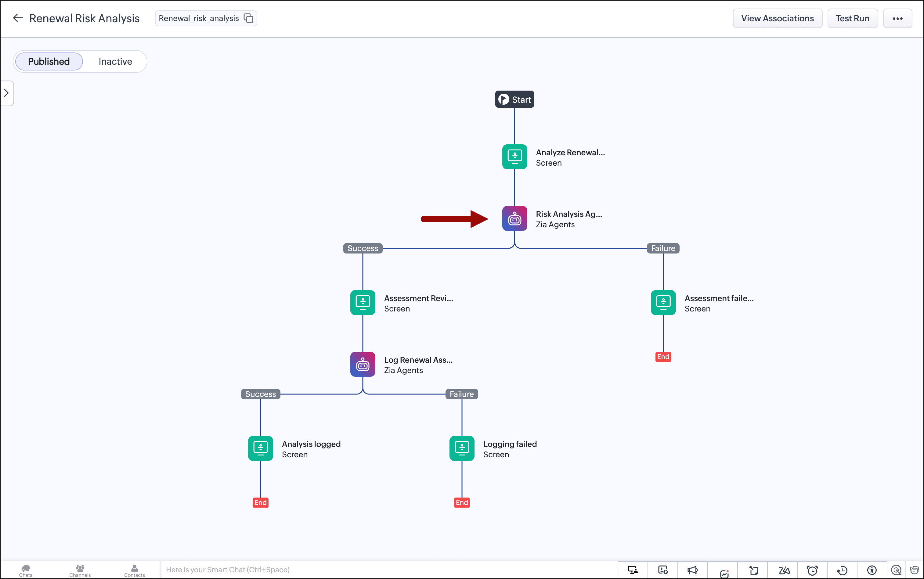This screenshot has height=579, width=924.
Task: Open the Risk Analysis Zia Agents node
Action: (514, 218)
